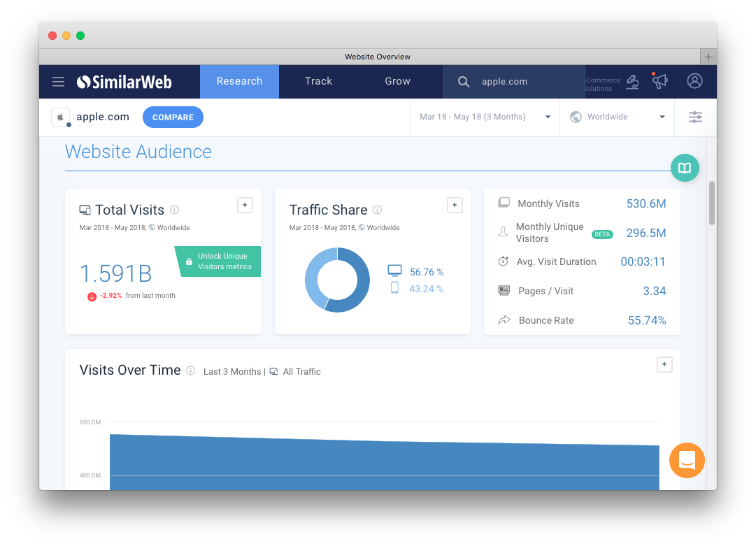Click the desktop traffic share icon
This screenshot has width=756, height=546.
(395, 271)
